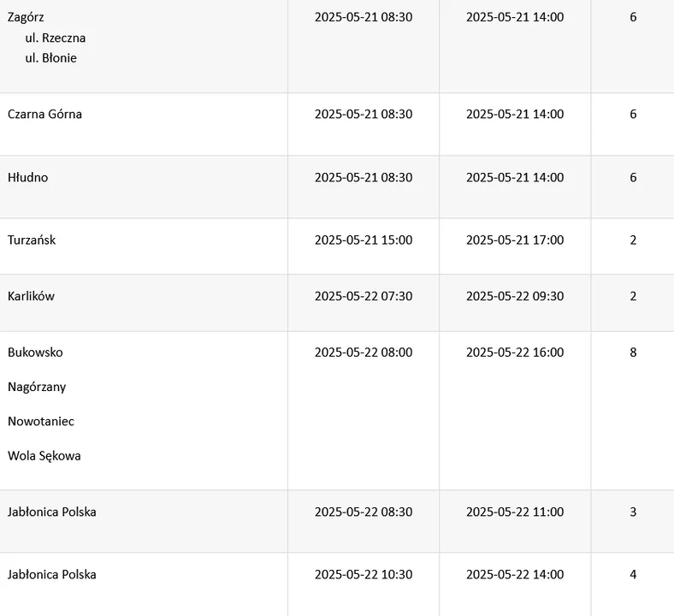
Task: Click the duration value 3 in Jabłonica row
Action: (633, 512)
